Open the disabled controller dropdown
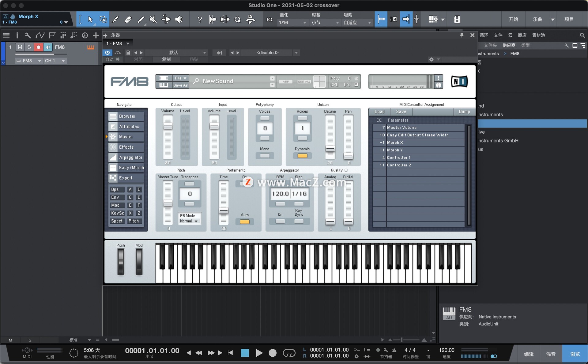Image resolution: width=588 pixels, height=364 pixels. [271, 53]
